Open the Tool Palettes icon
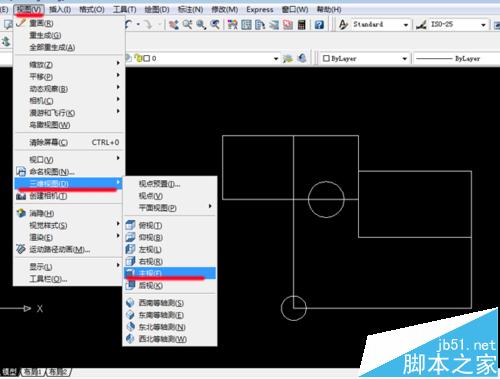 pyautogui.click(x=260, y=24)
